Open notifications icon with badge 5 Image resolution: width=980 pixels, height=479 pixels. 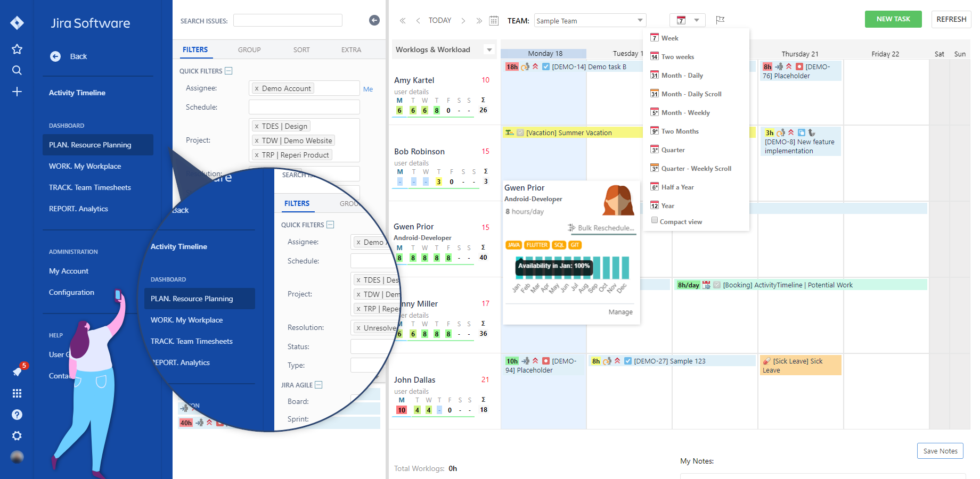(18, 371)
